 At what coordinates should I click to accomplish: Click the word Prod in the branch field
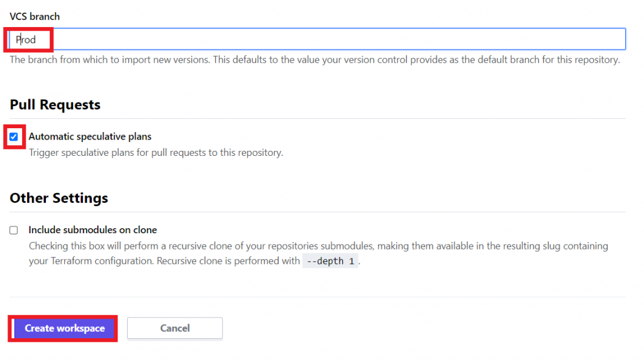[26, 40]
